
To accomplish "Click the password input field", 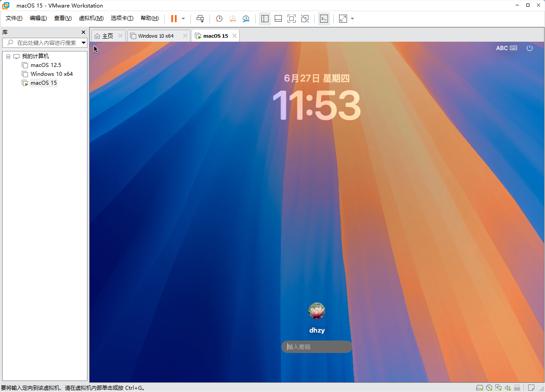I will (x=317, y=347).
